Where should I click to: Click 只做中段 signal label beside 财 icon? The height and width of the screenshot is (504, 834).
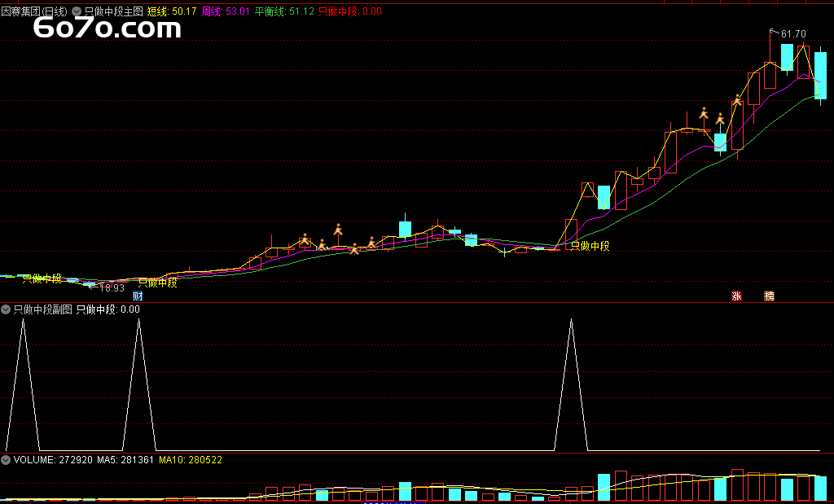pyautogui.click(x=157, y=283)
